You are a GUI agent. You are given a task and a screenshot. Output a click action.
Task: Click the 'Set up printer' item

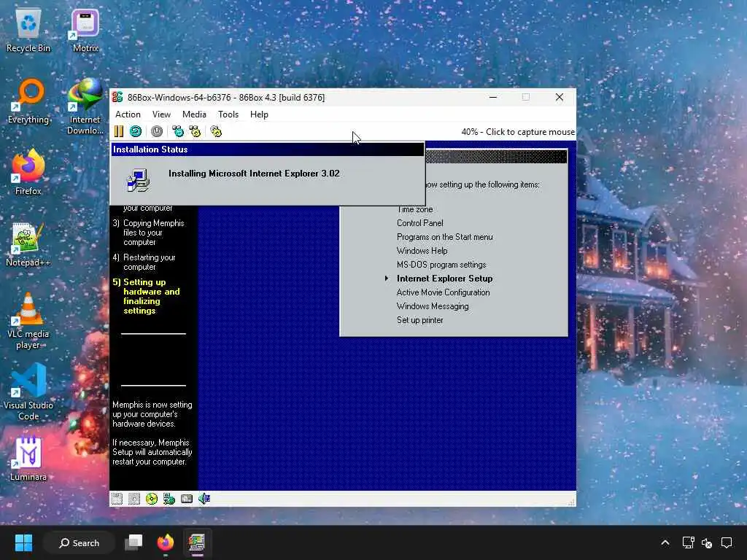pyautogui.click(x=419, y=320)
